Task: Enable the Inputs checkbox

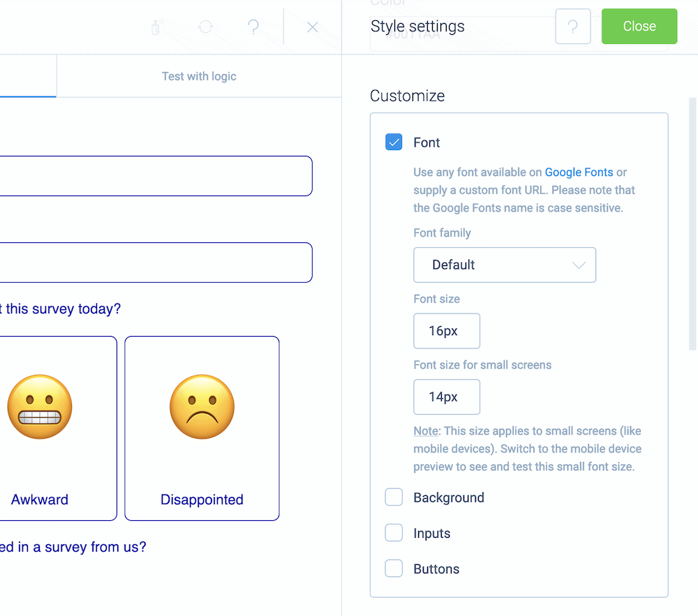Action: pyautogui.click(x=394, y=533)
